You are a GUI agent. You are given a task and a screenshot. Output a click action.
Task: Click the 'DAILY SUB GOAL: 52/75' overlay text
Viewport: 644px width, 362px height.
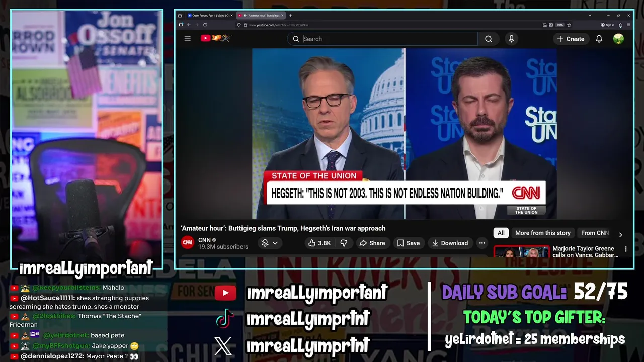534,292
